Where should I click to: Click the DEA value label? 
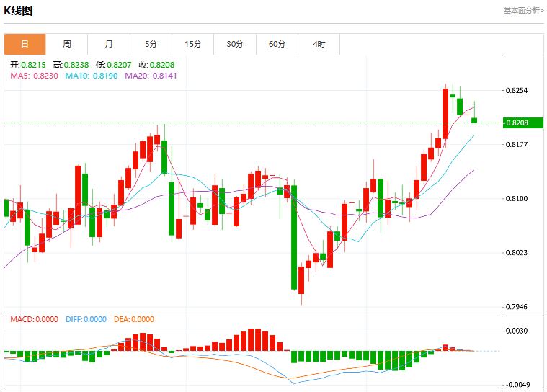pyautogui.click(x=134, y=319)
